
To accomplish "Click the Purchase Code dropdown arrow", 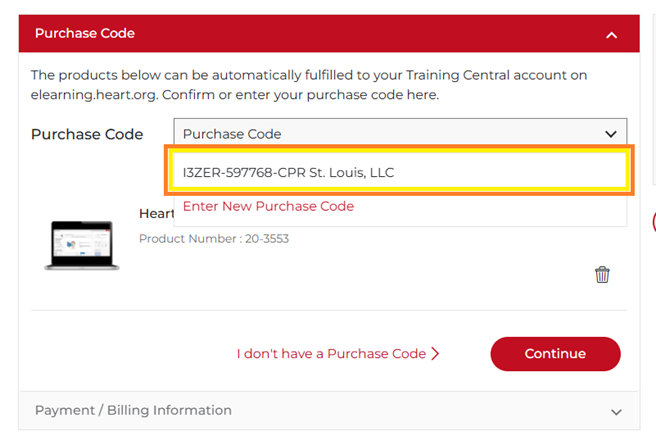I will (610, 134).
